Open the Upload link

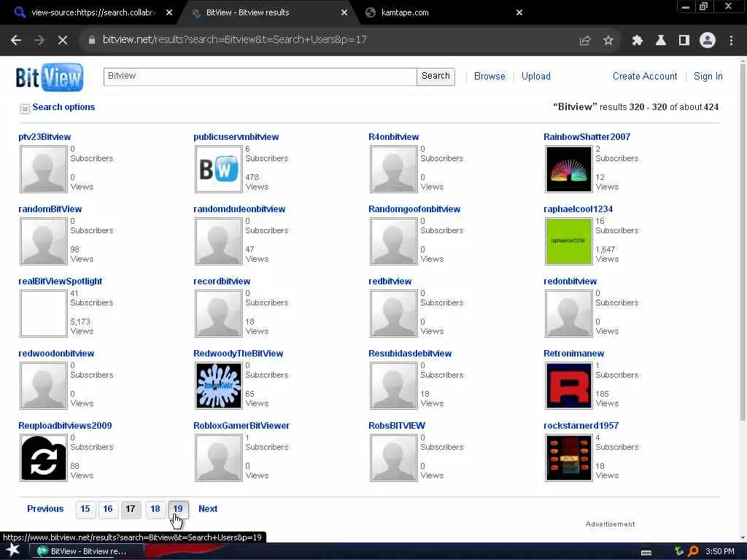tap(536, 76)
